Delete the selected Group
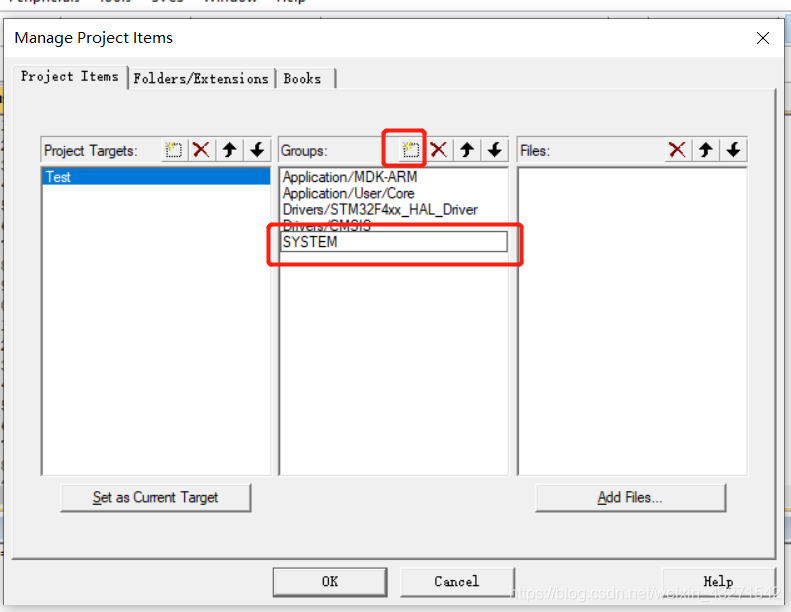Screen dimensions: 791x612 [x=439, y=150]
